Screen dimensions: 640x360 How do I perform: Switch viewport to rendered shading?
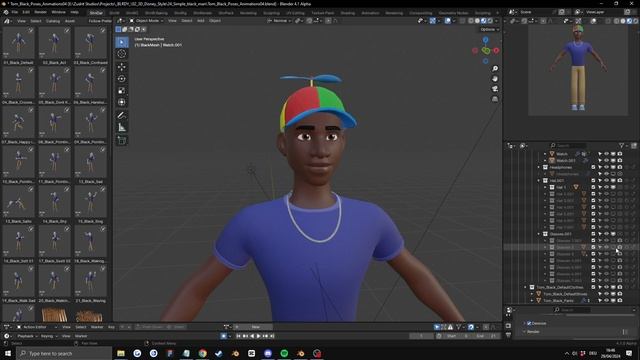click(x=490, y=20)
